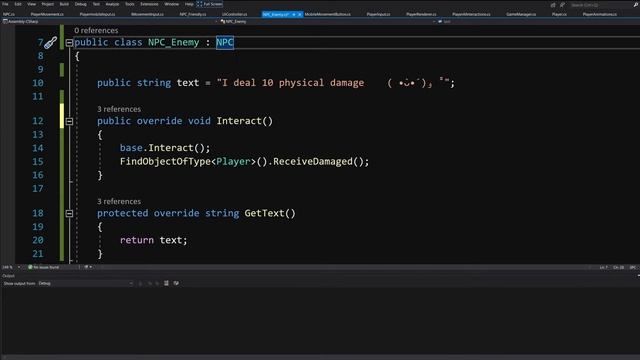The image size is (640, 360).
Task: Click the Player type in FindObjectOfType
Action: pyautogui.click(x=233, y=162)
